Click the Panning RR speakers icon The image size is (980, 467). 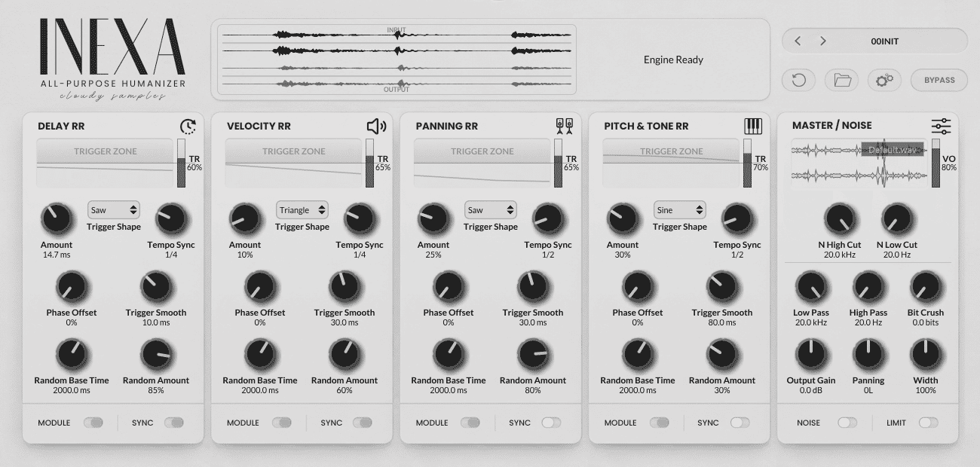(564, 126)
